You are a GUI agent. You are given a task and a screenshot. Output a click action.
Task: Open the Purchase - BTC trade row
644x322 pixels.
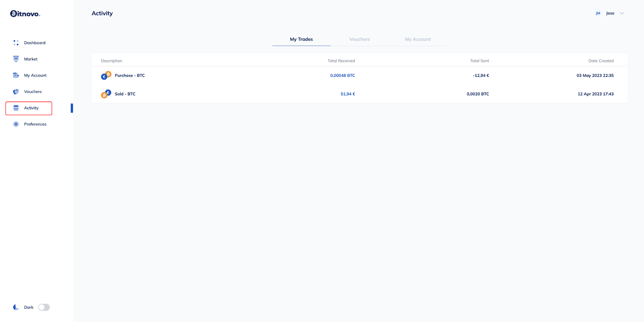(x=359, y=76)
